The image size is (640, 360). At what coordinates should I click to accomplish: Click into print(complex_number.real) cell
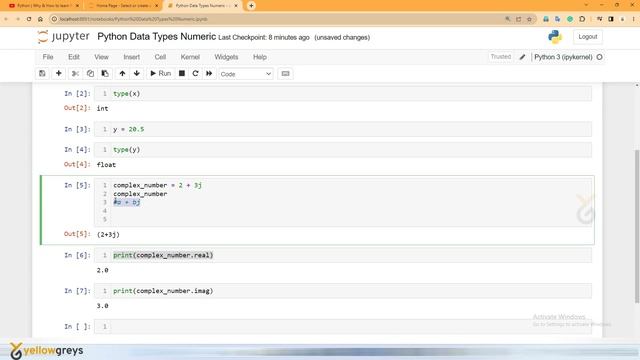pyautogui.click(x=342, y=255)
